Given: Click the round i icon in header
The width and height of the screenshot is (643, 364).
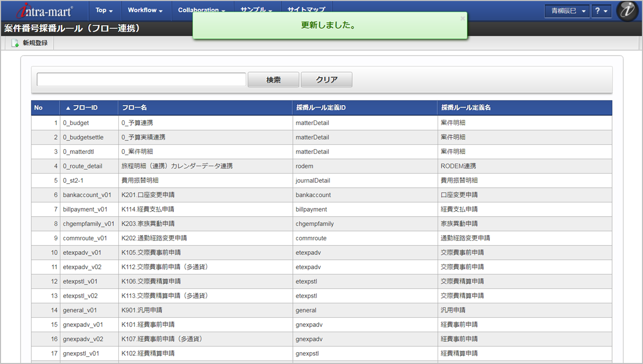Looking at the screenshot, I should pyautogui.click(x=627, y=11).
